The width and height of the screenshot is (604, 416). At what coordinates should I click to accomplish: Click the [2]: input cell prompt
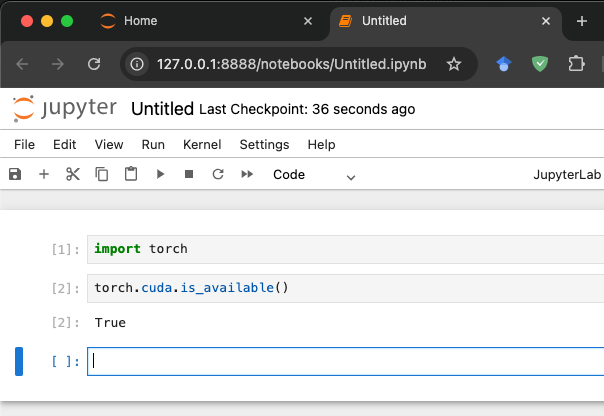tap(65, 289)
